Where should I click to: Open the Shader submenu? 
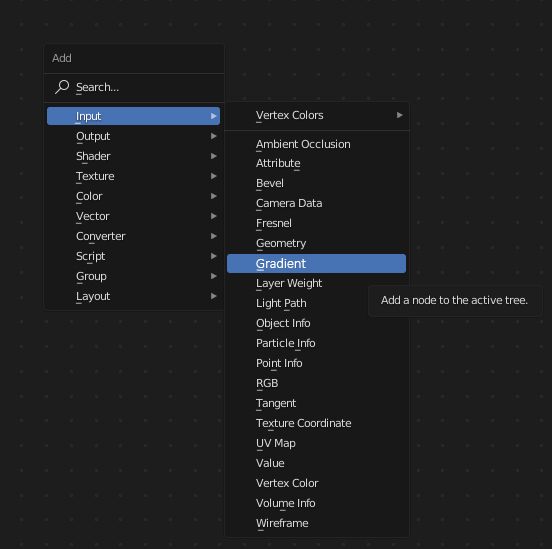pos(133,156)
